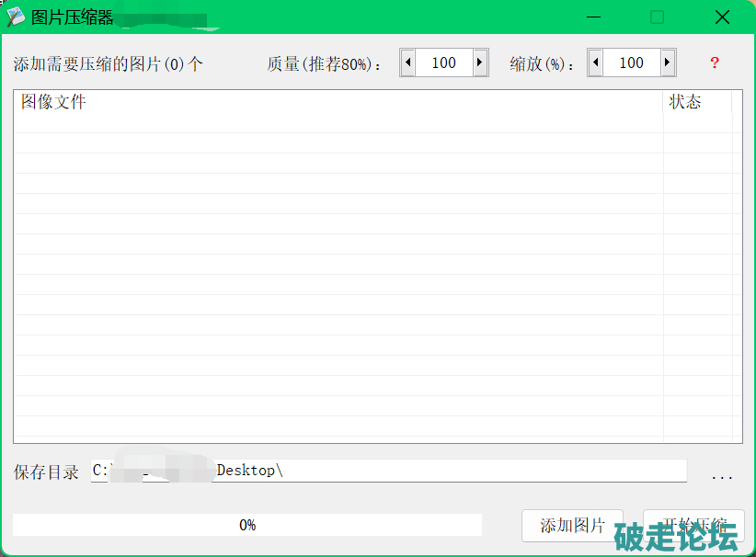Decrease quality with the left arrow
756x557 pixels.
tap(407, 63)
